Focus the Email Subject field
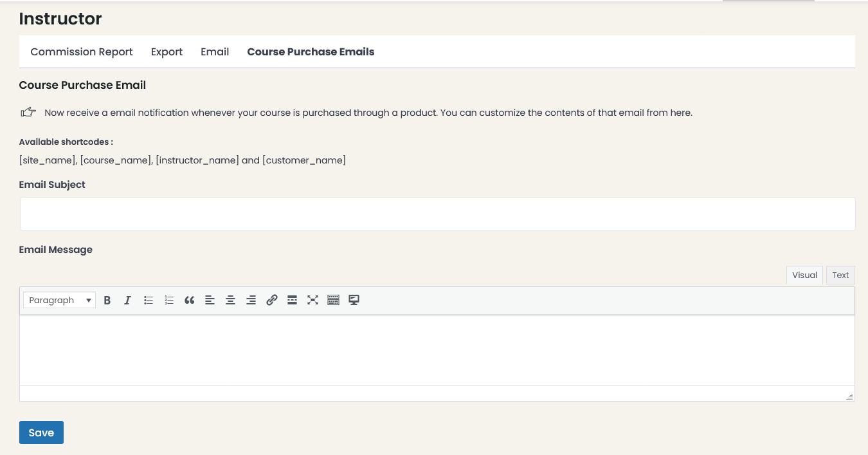The width and height of the screenshot is (868, 455). click(437, 214)
